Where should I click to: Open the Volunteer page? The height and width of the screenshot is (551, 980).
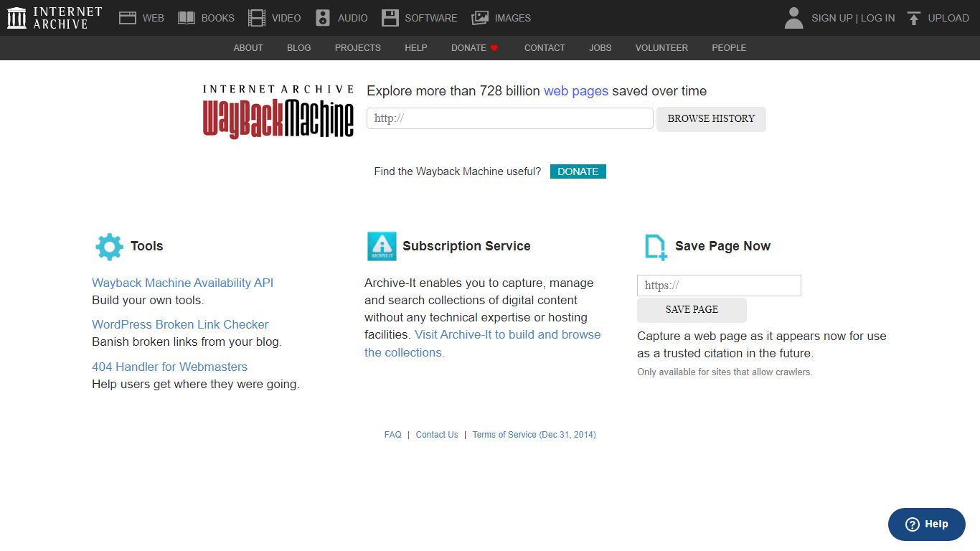pos(661,48)
